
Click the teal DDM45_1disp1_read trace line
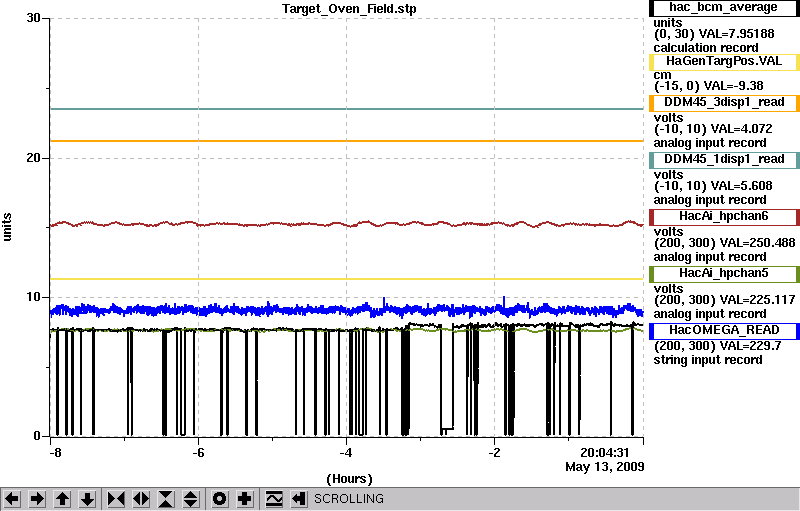pyautogui.click(x=347, y=109)
